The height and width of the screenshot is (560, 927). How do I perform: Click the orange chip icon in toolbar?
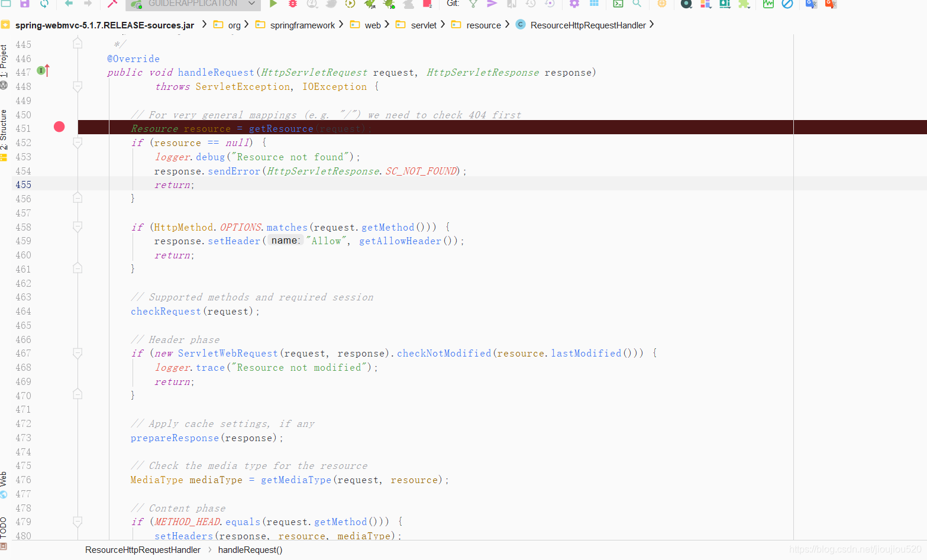point(662,4)
